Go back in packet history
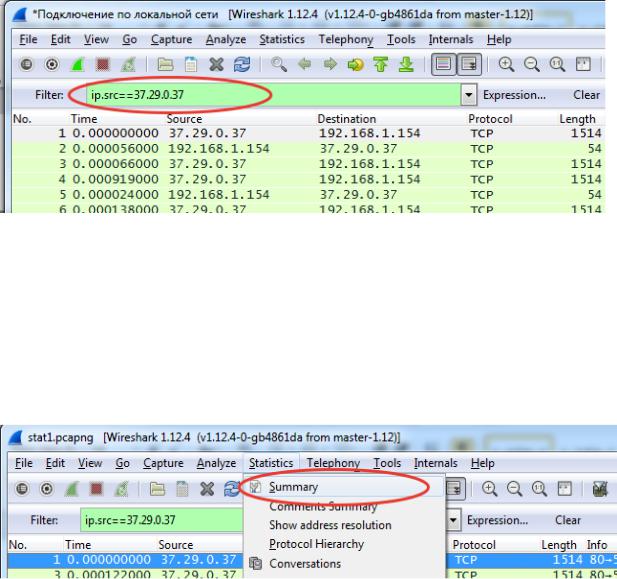Viewport: 617px width, 579px height. point(305,64)
